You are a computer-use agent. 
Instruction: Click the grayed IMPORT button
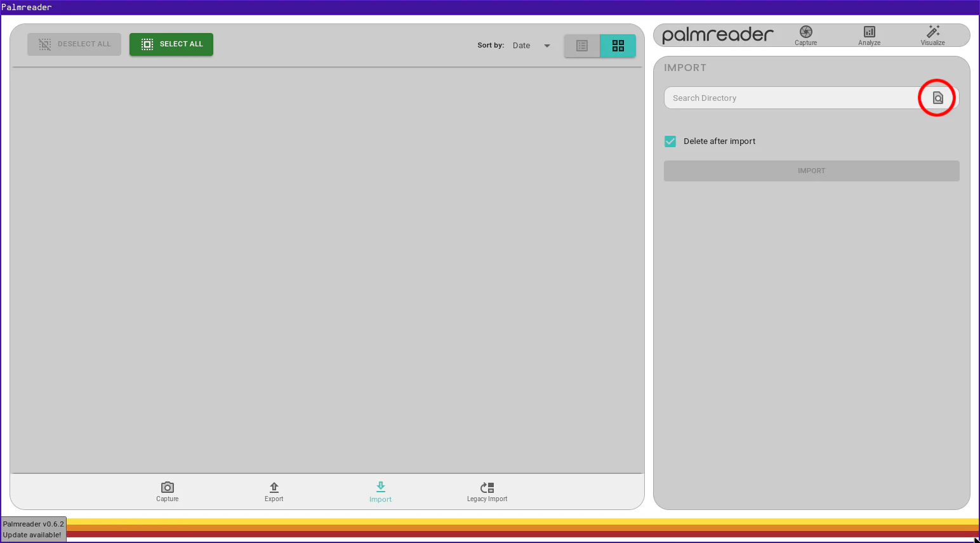811,170
